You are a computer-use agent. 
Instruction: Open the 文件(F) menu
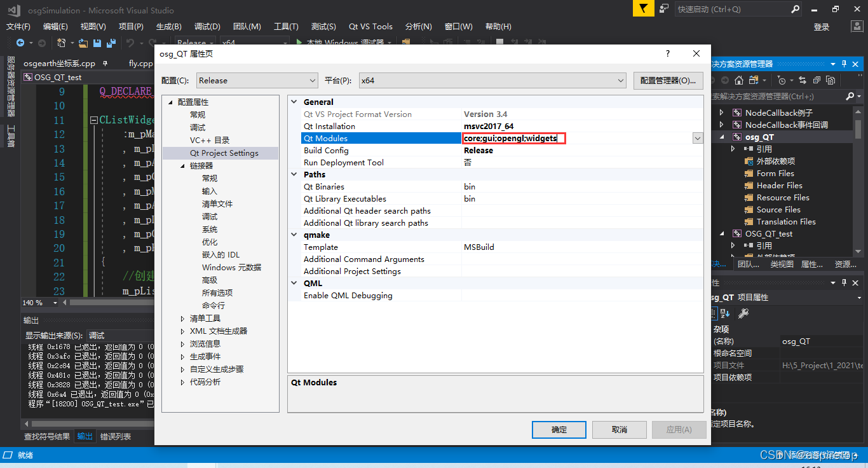(x=18, y=27)
